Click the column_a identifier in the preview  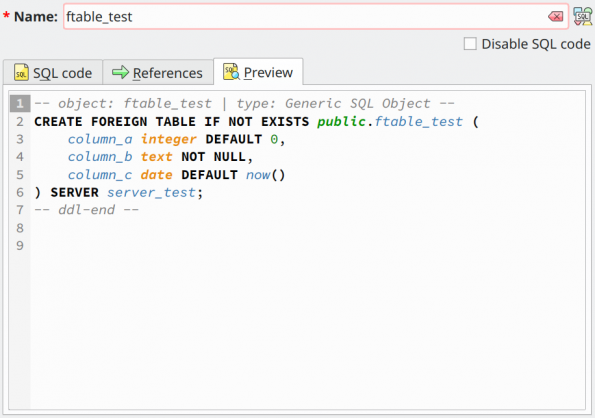[x=100, y=139]
